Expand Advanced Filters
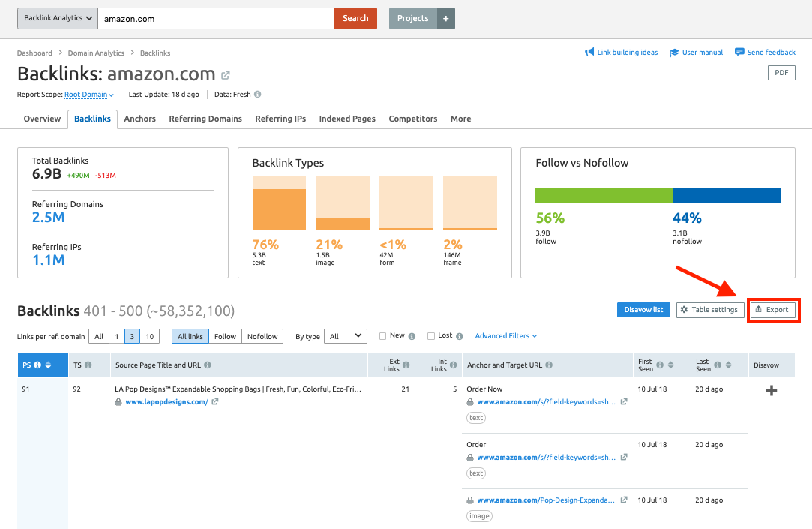 [506, 335]
